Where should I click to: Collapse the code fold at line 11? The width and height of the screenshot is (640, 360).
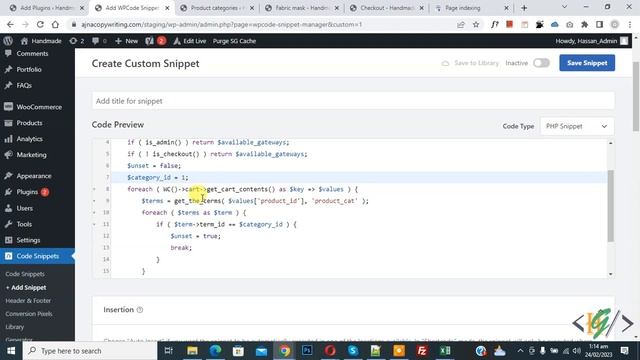94,224
